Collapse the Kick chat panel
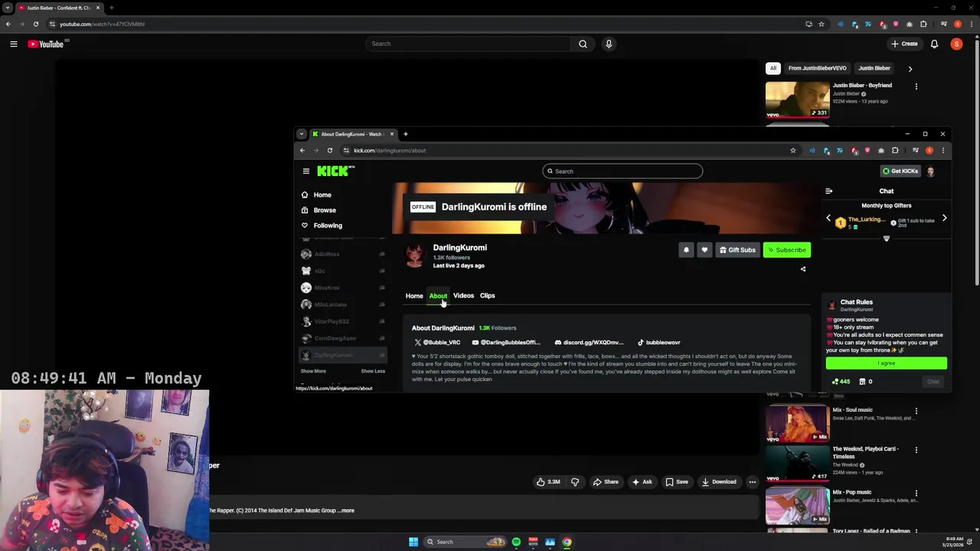This screenshot has width=980, height=551. point(828,191)
